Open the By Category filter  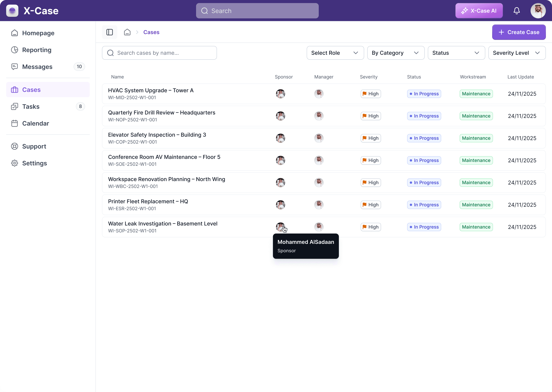[395, 53]
